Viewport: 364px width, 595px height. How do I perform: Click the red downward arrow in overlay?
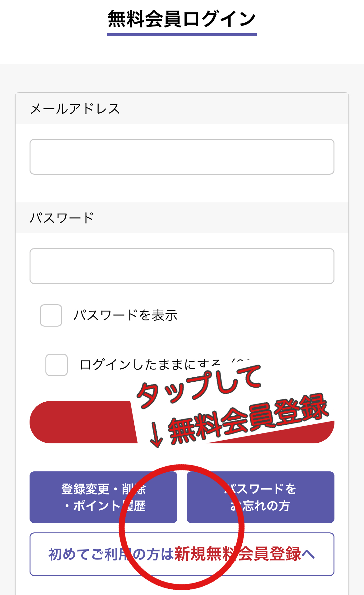pyautogui.click(x=156, y=434)
